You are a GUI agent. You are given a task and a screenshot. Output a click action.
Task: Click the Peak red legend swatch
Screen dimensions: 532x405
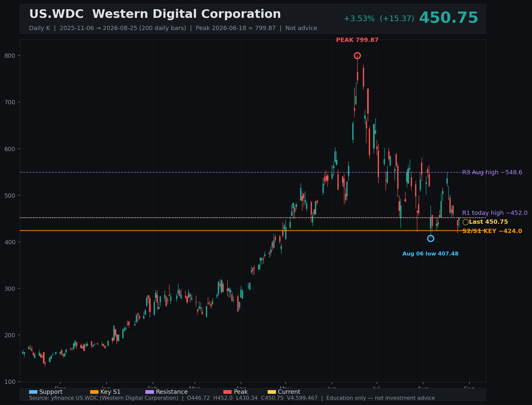click(227, 392)
